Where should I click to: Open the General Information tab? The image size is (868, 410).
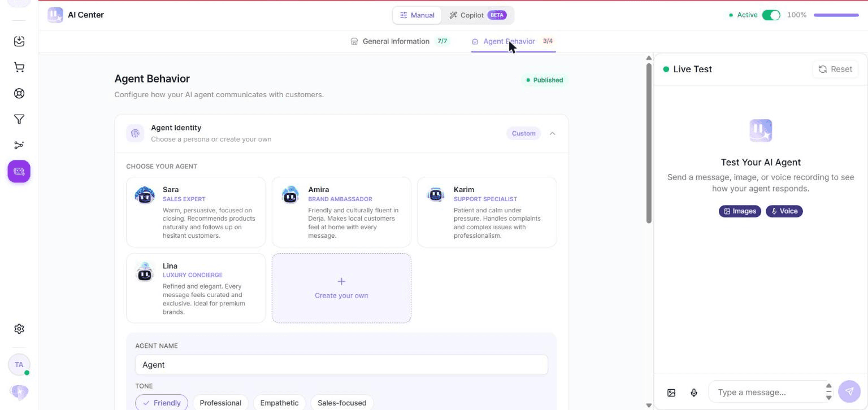400,41
